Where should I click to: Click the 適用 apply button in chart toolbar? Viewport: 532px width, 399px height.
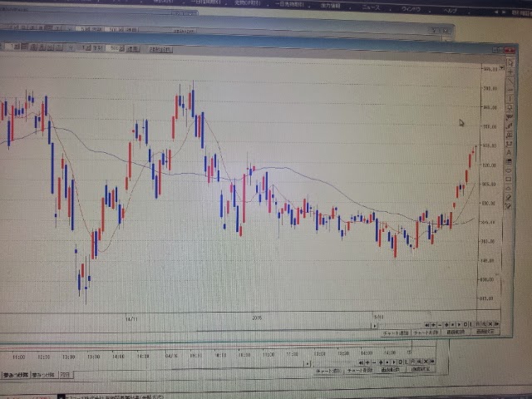pos(133,49)
